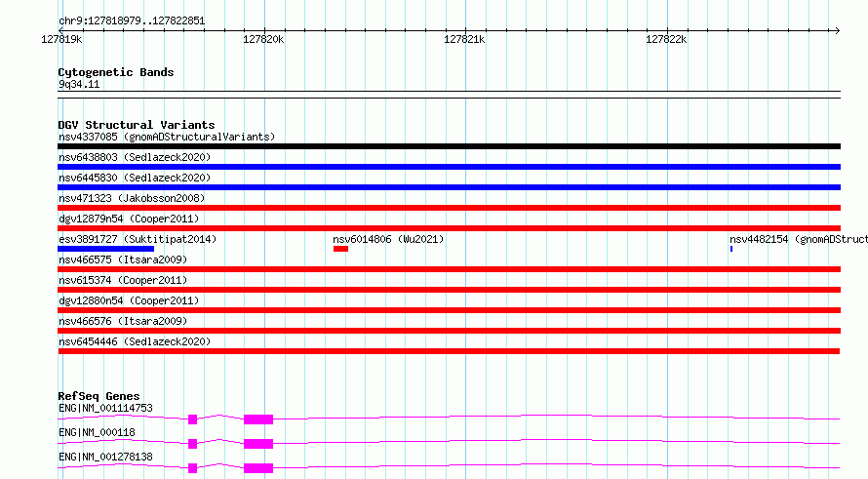The image size is (868, 479).
Task: Open variant label nsv471323 (Jakobsson2008)
Action: [x=132, y=198]
